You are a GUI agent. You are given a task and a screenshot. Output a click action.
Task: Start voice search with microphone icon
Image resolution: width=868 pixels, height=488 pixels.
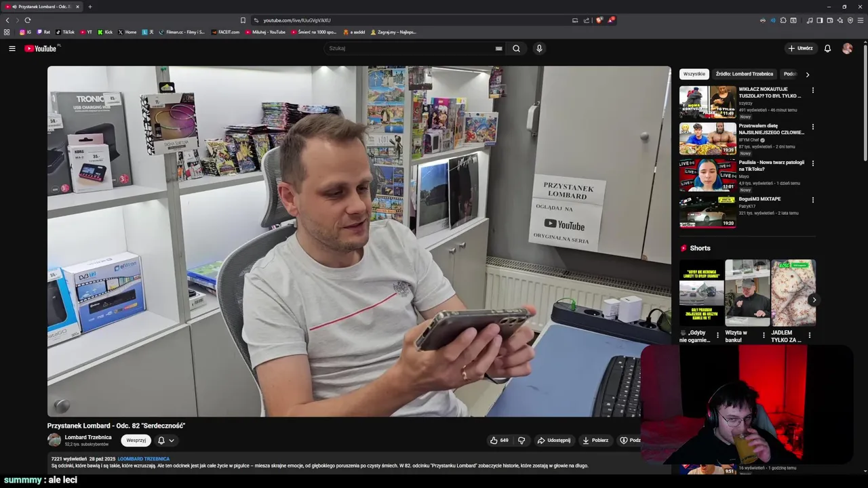point(539,48)
